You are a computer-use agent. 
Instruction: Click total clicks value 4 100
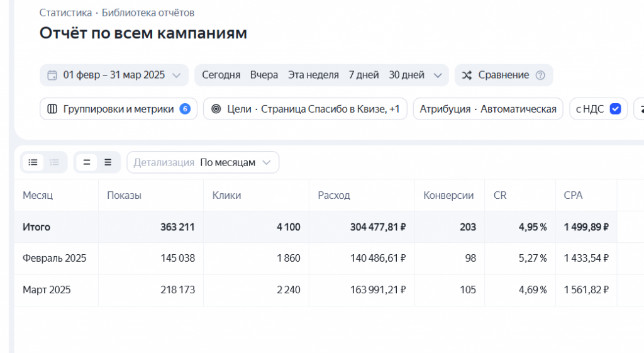(288, 227)
